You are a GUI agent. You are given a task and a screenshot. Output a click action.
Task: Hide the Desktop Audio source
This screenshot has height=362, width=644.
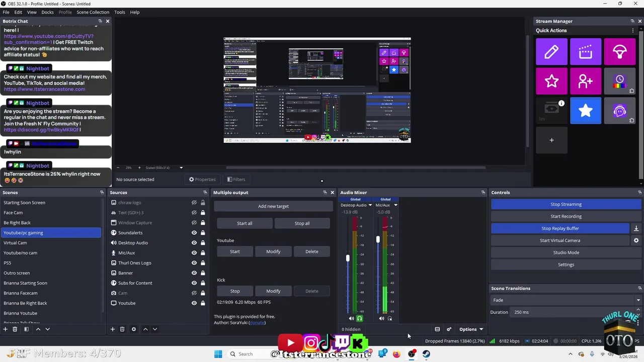point(194,243)
